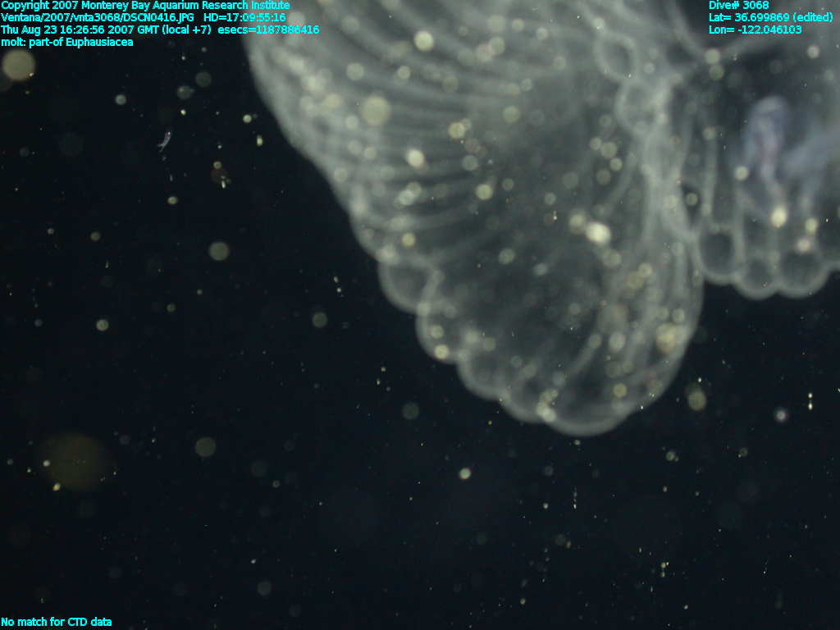Viewport: 840px width, 630px height.
Task: Click the status "No match for CTD data"
Action: click(x=57, y=622)
